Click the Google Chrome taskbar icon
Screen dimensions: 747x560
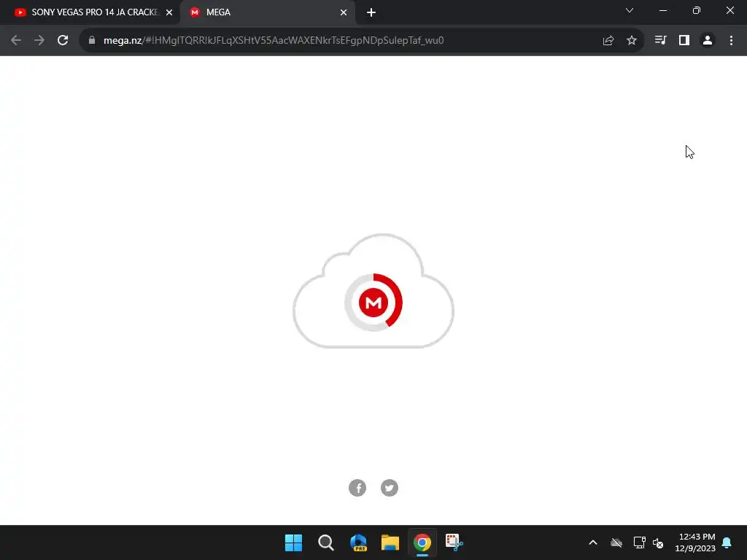422,542
